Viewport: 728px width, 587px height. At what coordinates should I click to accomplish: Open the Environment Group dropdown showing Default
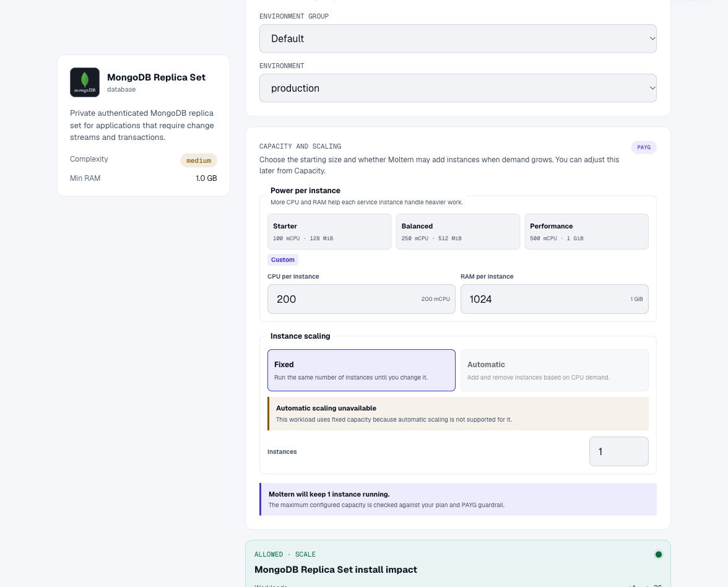[458, 38]
